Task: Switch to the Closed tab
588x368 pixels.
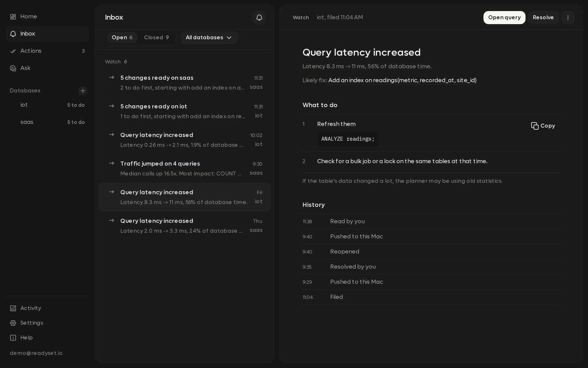Action: pos(156,38)
